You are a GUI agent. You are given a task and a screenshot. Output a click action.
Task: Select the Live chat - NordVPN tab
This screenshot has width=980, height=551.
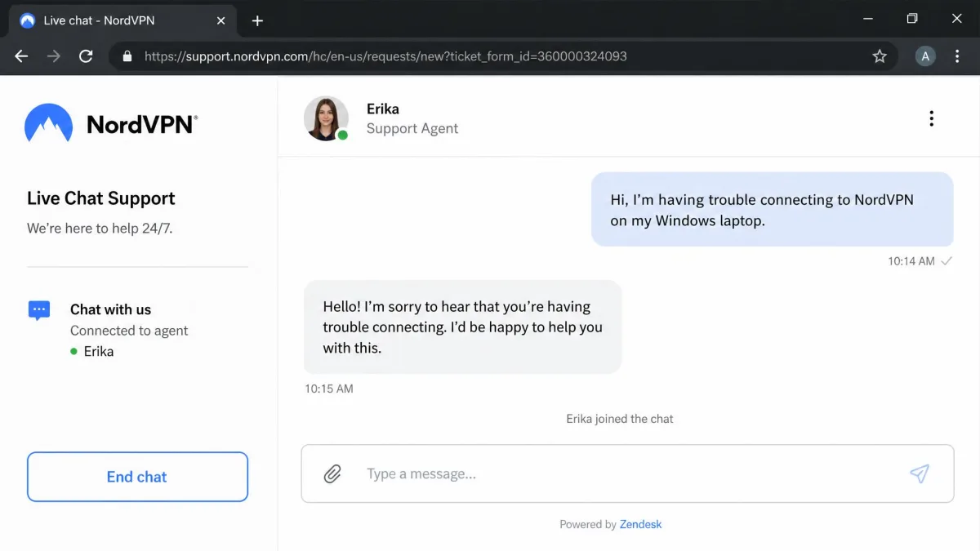(x=122, y=20)
